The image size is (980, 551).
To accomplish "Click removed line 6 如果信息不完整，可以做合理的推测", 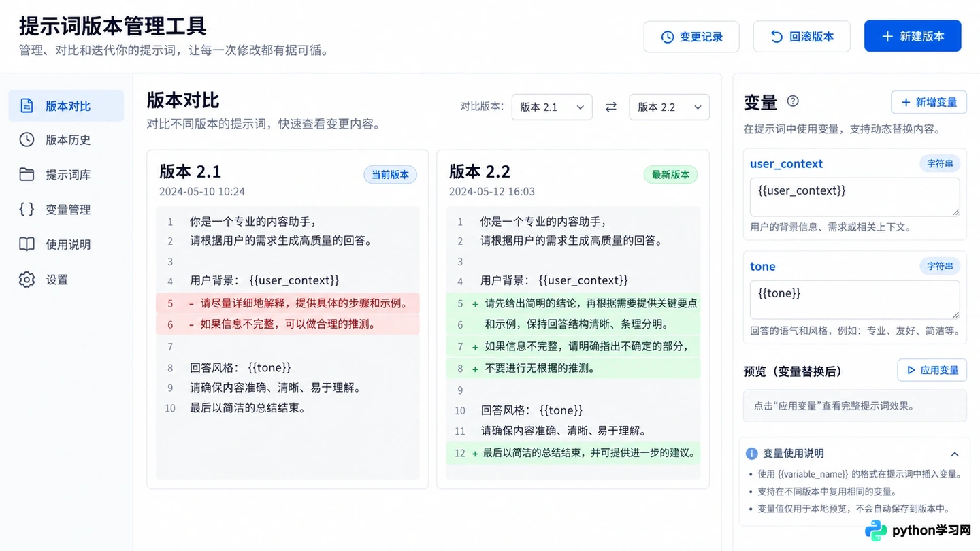I will 288,324.
